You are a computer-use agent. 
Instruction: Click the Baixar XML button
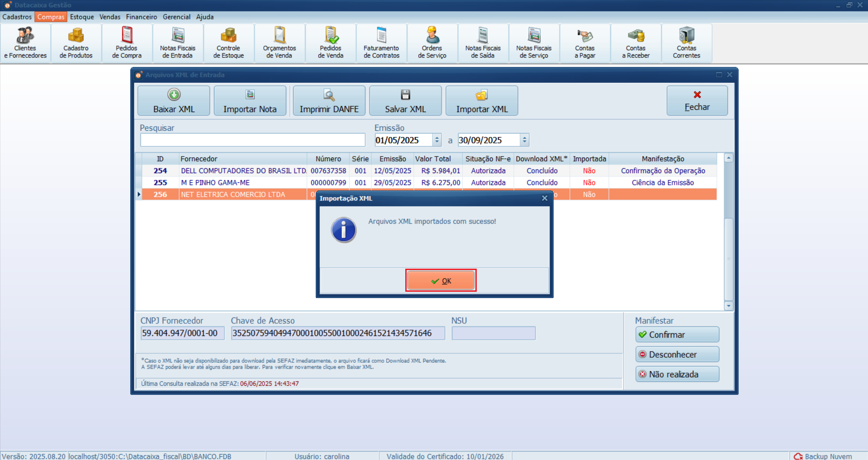pyautogui.click(x=174, y=101)
